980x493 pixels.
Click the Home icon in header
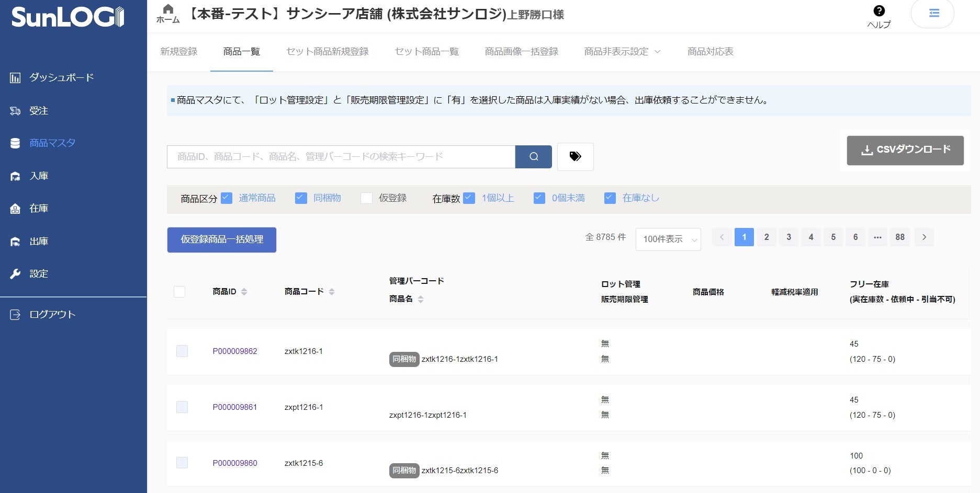click(168, 14)
